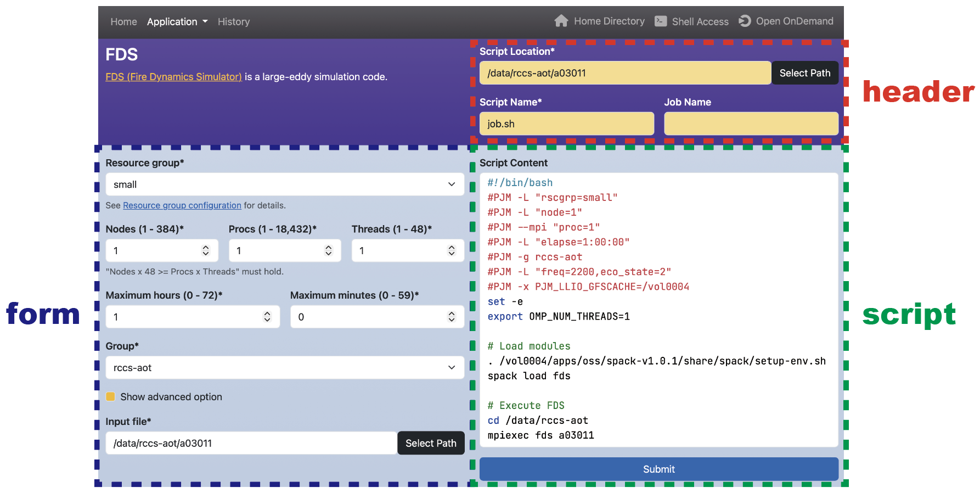This screenshot has width=980, height=493.
Task: Click the '# Execute FDS' comment line
Action: 526,406
